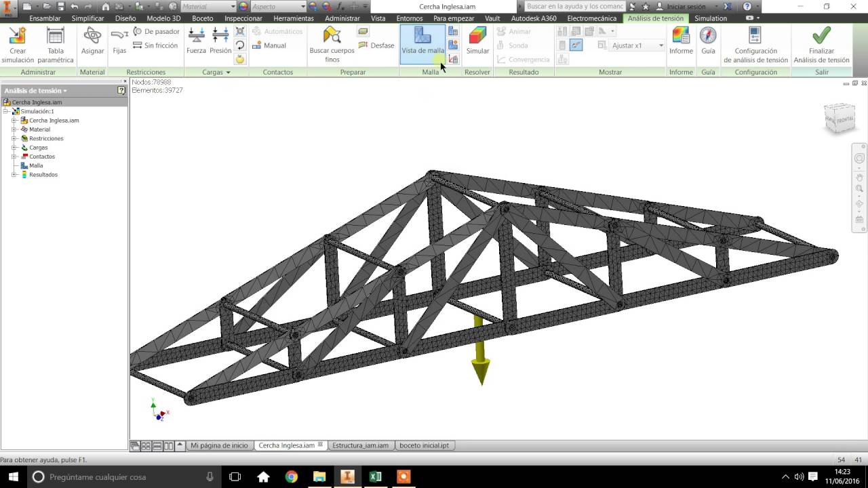Open mesh settings icon in Malla panel

[453, 32]
